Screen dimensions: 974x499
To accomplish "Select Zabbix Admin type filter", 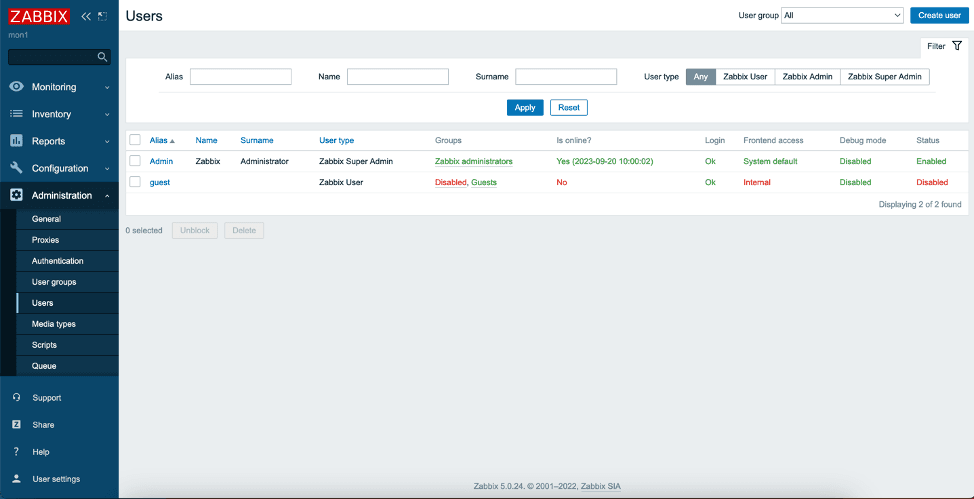I will (x=808, y=77).
